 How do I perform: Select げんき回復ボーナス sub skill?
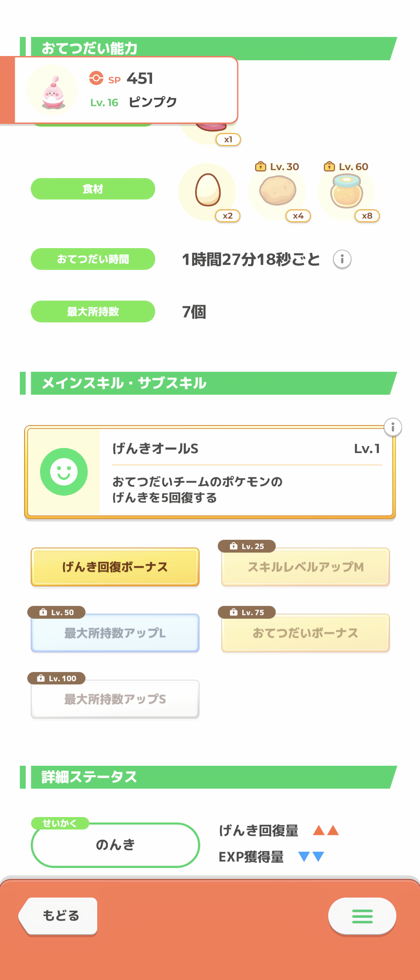click(x=115, y=567)
